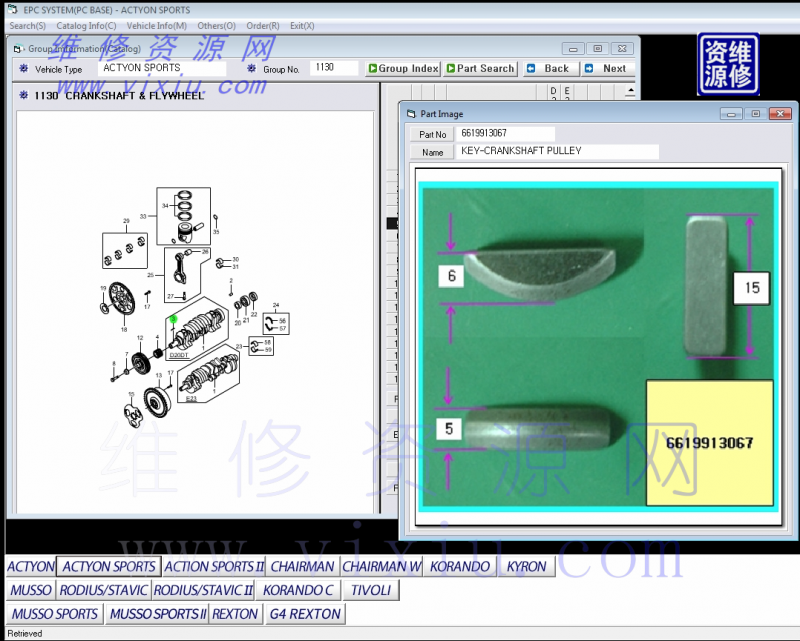The height and width of the screenshot is (641, 800).
Task: Click the EPC System application title icon
Action: 13,10
